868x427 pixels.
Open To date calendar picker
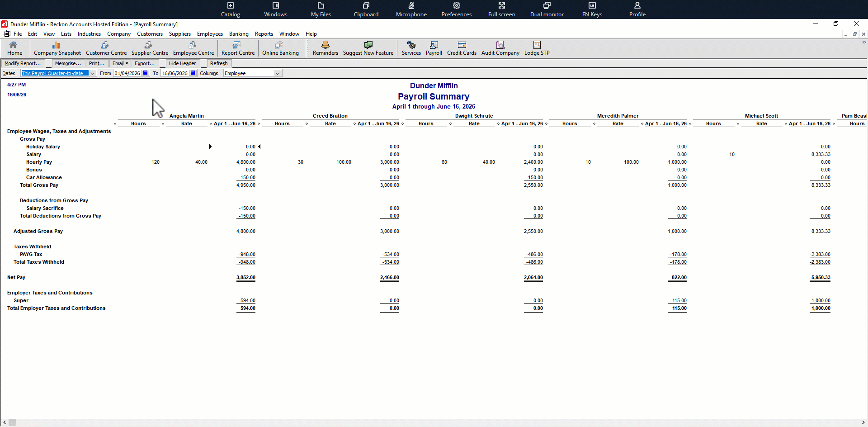coord(193,73)
